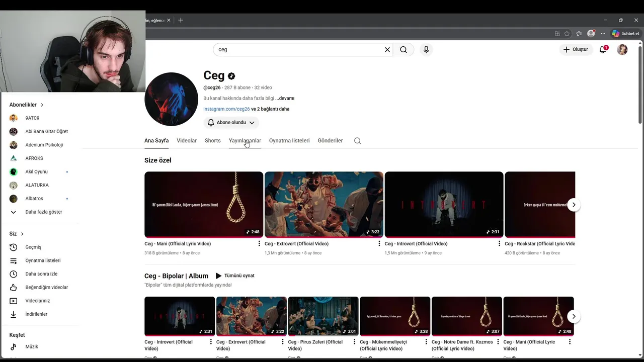
Task: Play Pirus Zaferi thumbnail in the album row
Action: point(323,316)
